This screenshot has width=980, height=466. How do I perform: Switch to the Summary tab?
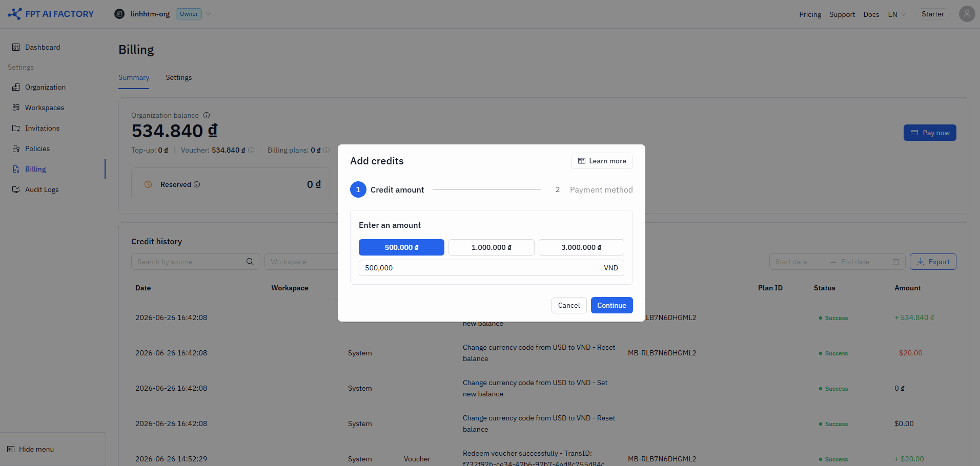point(134,77)
